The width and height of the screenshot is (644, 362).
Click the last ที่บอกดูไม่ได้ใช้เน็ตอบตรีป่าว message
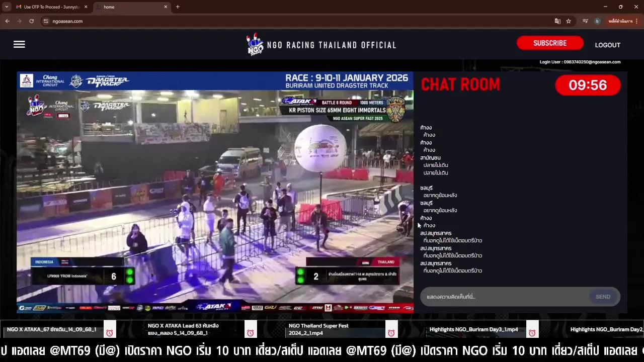(x=453, y=270)
